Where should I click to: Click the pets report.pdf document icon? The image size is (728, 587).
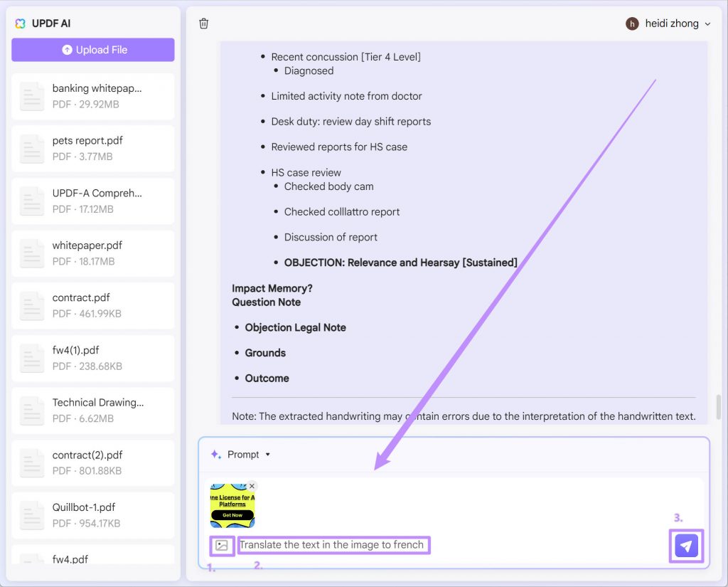pyautogui.click(x=32, y=148)
